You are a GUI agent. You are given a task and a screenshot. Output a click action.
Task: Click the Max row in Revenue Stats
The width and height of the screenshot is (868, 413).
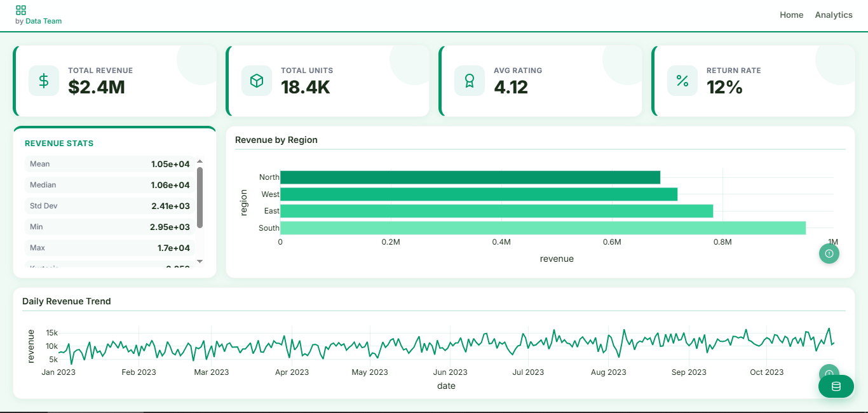coord(110,248)
